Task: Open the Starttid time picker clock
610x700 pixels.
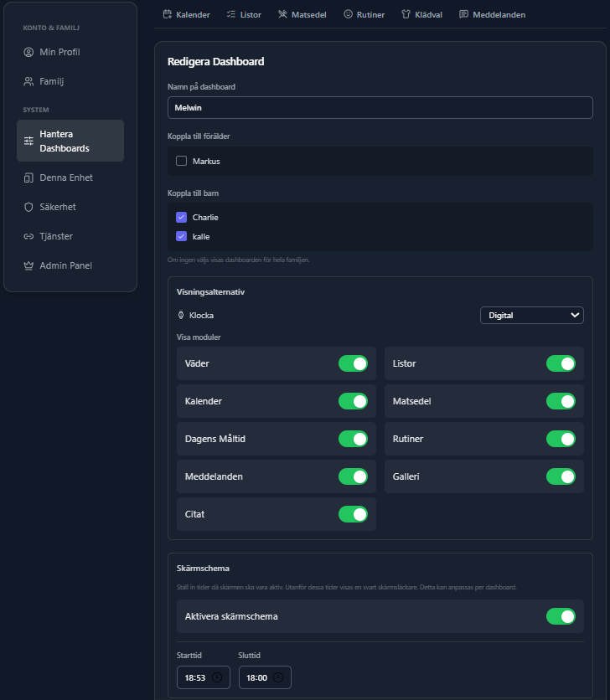Action: [x=217, y=677]
